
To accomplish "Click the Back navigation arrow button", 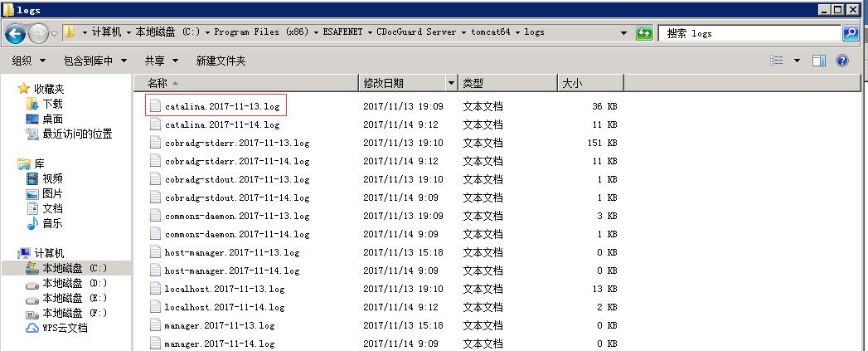I will [x=16, y=33].
